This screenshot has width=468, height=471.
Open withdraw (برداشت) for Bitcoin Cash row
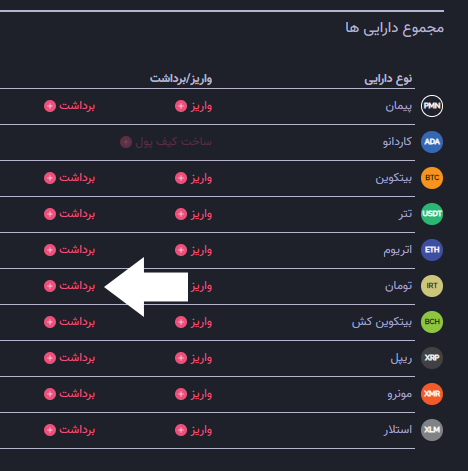70,322
